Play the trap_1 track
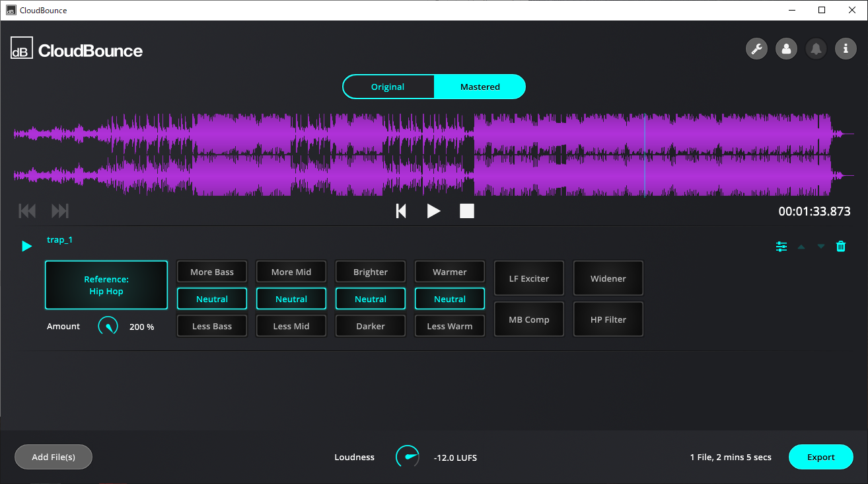The image size is (868, 484). pyautogui.click(x=26, y=246)
